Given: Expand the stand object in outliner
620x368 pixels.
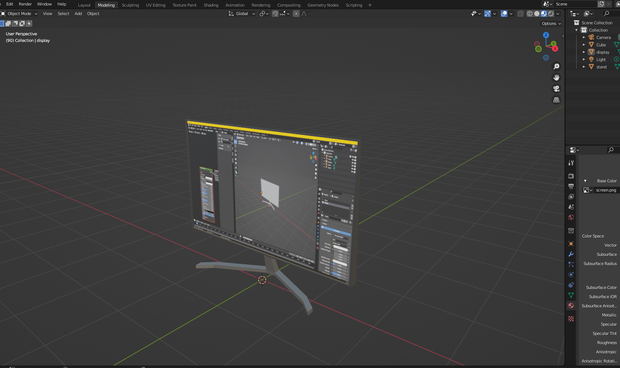Looking at the screenshot, I should [584, 67].
